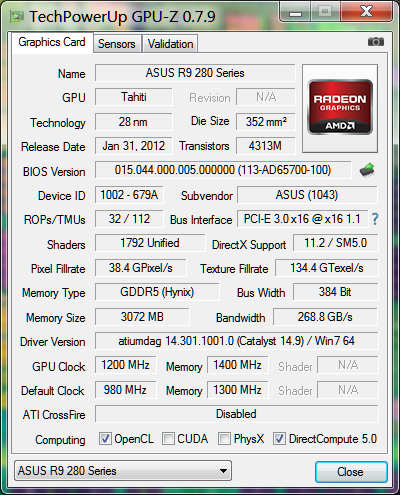The image size is (402, 497).
Task: Click the Computing label
Action: 60,440
